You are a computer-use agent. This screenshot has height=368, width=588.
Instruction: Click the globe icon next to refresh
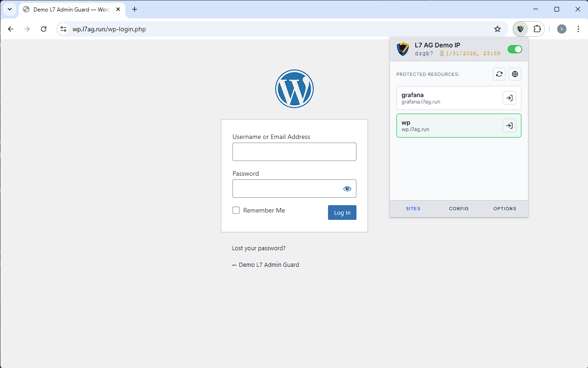(514, 74)
